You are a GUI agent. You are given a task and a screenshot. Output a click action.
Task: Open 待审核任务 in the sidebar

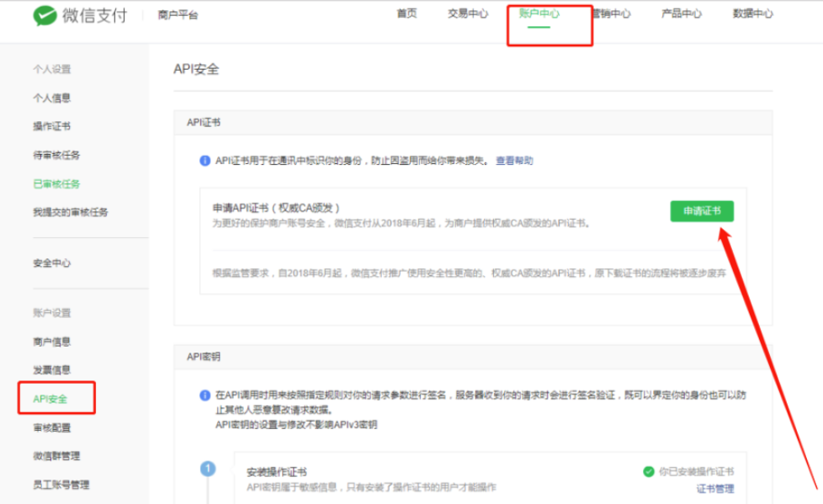click(56, 156)
